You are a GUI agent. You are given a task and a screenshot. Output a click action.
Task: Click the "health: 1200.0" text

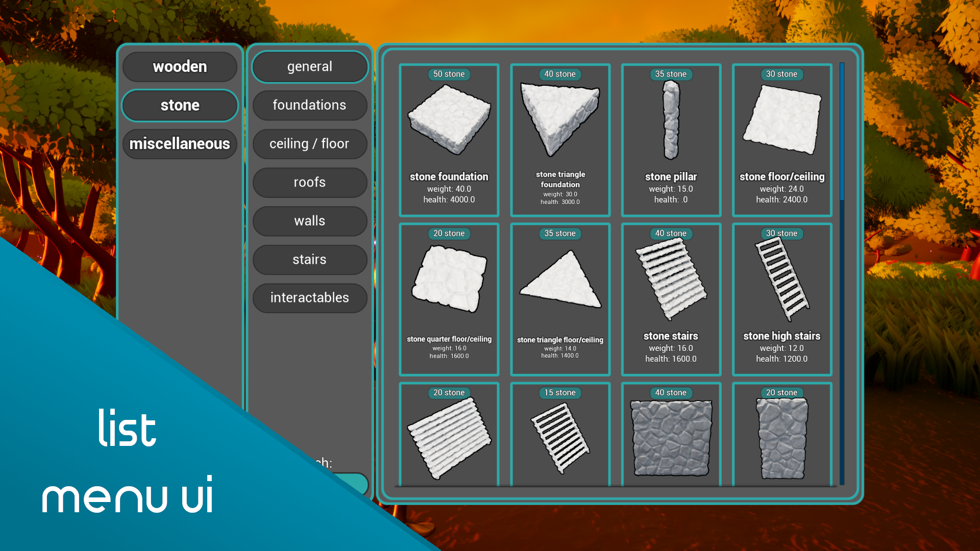pyautogui.click(x=782, y=359)
